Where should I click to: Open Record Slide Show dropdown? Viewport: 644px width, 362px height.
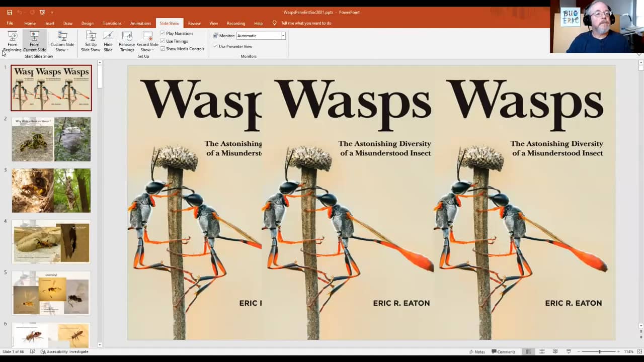coord(147,41)
